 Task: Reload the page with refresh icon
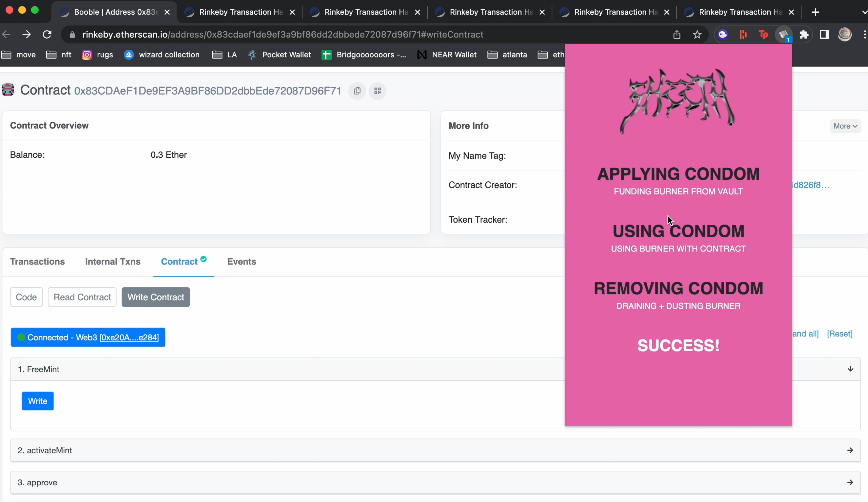point(47,34)
